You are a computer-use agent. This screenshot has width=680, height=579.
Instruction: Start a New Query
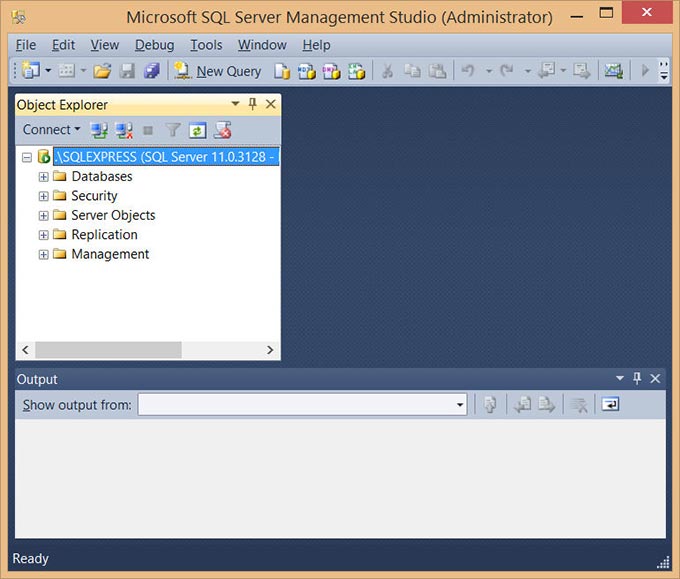218,71
